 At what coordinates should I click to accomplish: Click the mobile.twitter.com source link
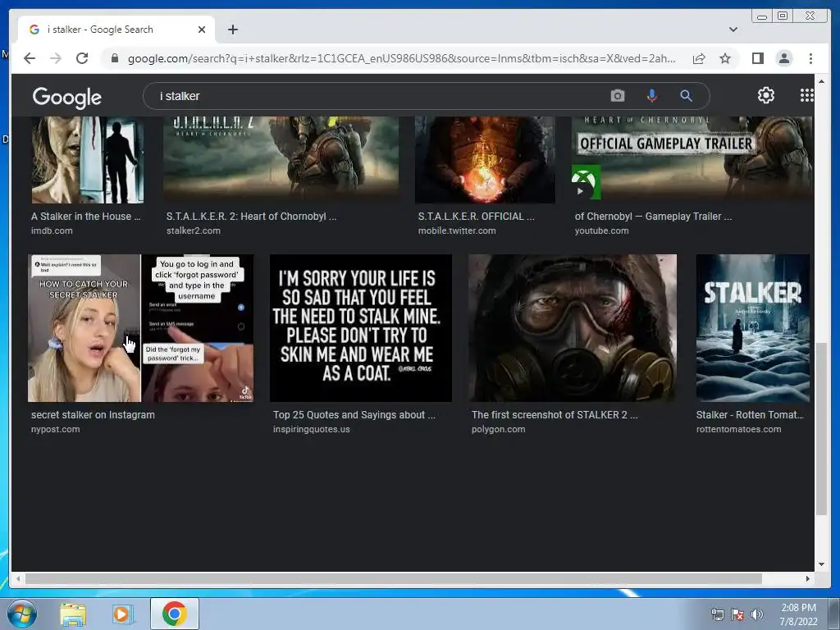pos(457,231)
